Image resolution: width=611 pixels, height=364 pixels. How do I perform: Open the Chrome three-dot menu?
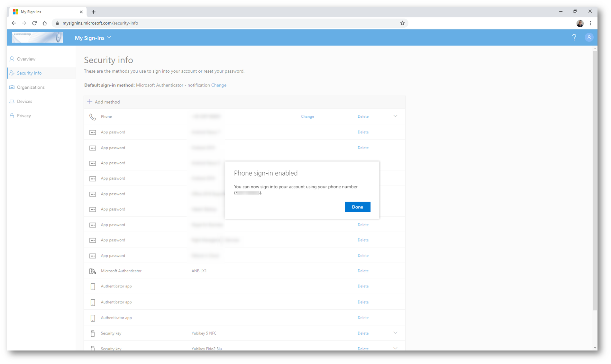pyautogui.click(x=590, y=23)
